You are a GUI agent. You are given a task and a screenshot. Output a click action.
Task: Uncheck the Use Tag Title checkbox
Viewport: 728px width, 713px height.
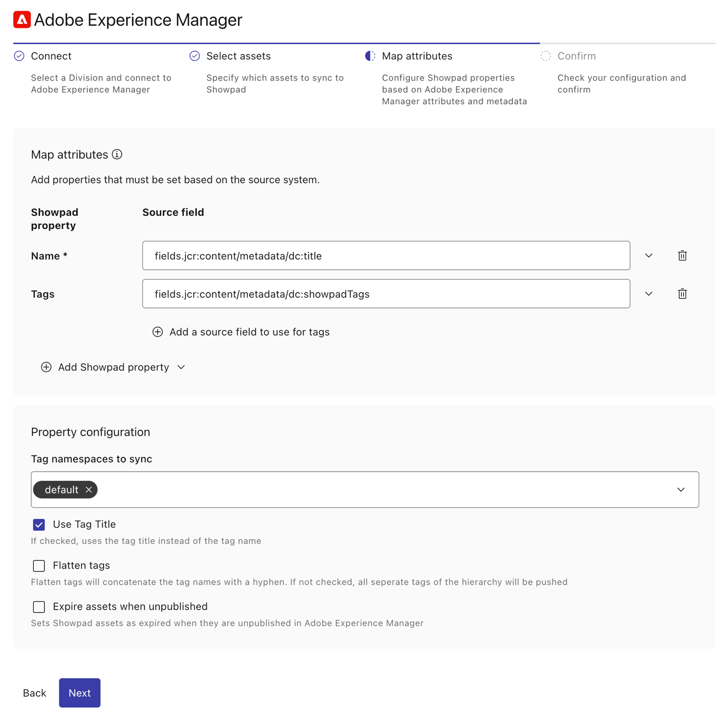(x=39, y=525)
